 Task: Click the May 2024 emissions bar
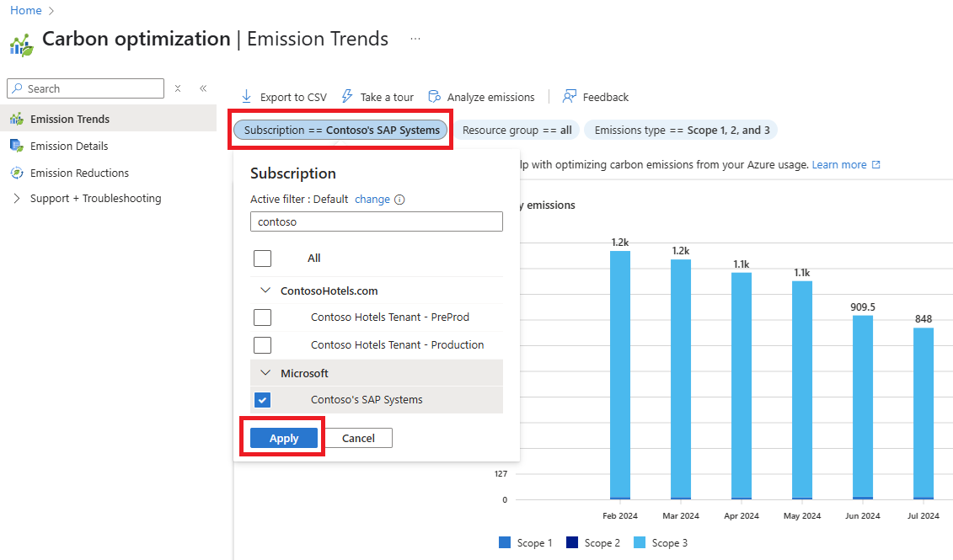[802, 390]
